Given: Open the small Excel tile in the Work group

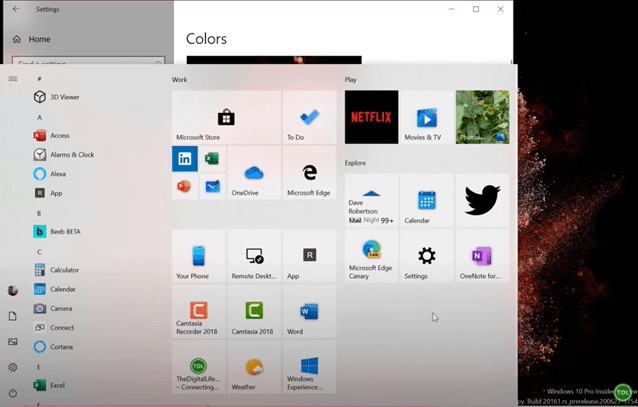Looking at the screenshot, I should pos(212,159).
